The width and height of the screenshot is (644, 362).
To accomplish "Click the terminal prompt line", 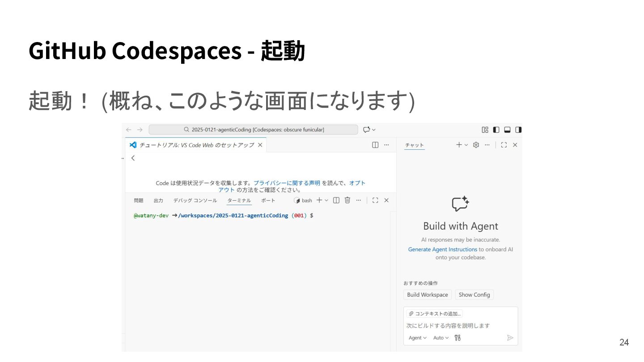I will tap(224, 215).
